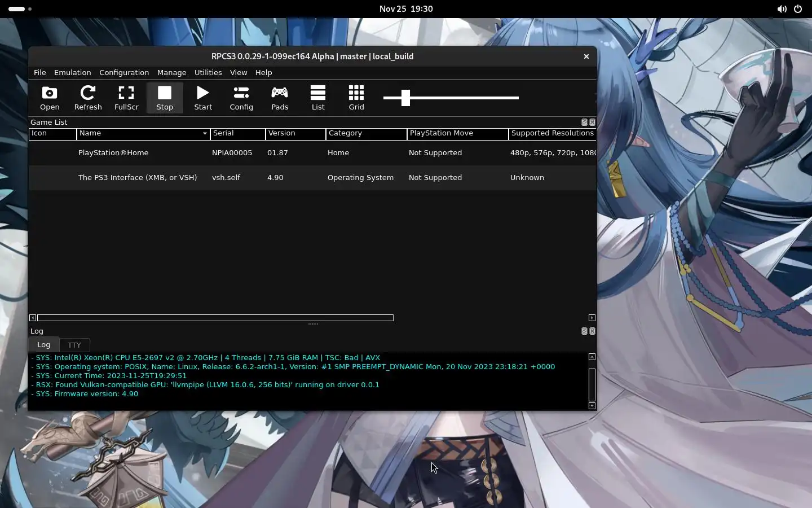Open the Activities overview in top bar

pyautogui.click(x=20, y=9)
